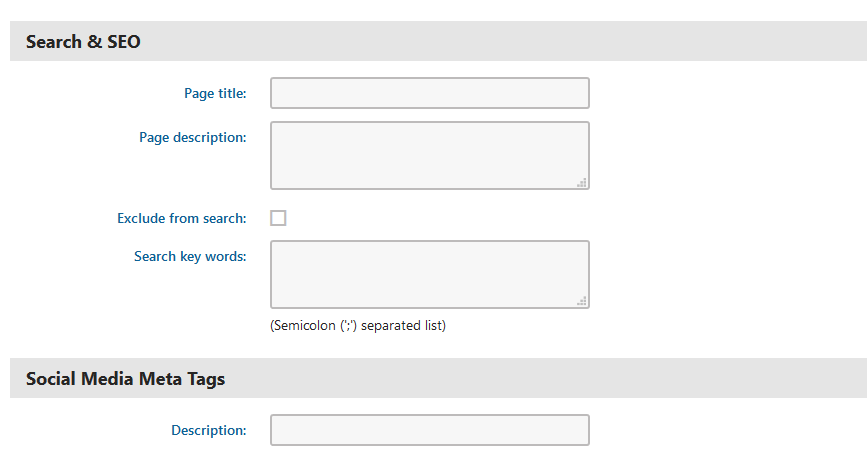Select the Search & SEO section heading
This screenshot has width=867, height=465.
(x=83, y=42)
